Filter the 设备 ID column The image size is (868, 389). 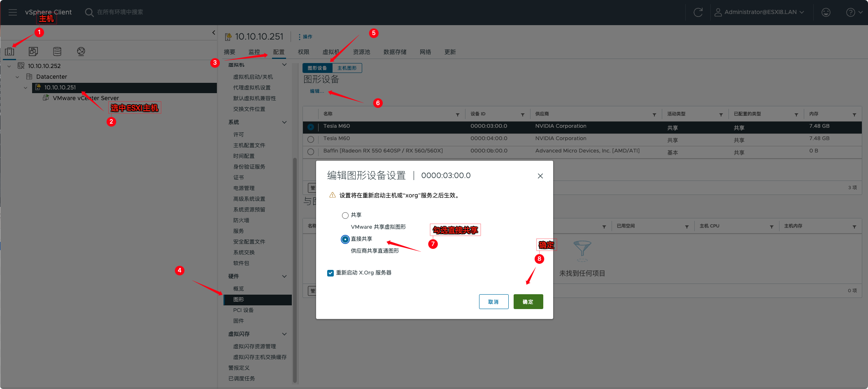[523, 115]
